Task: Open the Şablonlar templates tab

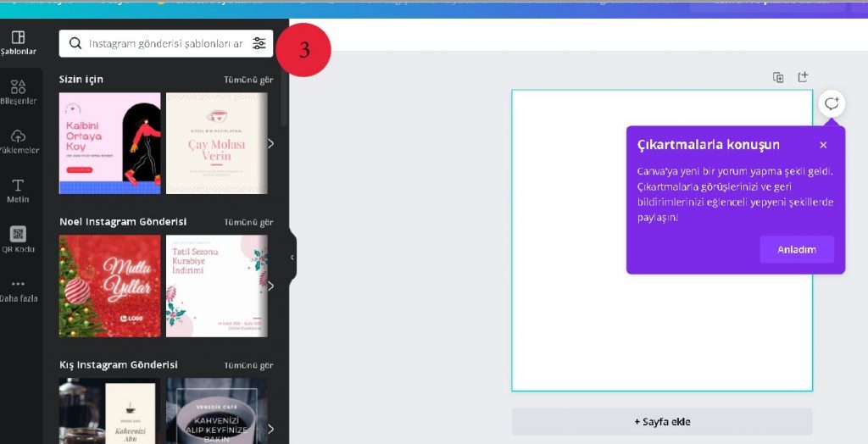Action: (x=19, y=42)
